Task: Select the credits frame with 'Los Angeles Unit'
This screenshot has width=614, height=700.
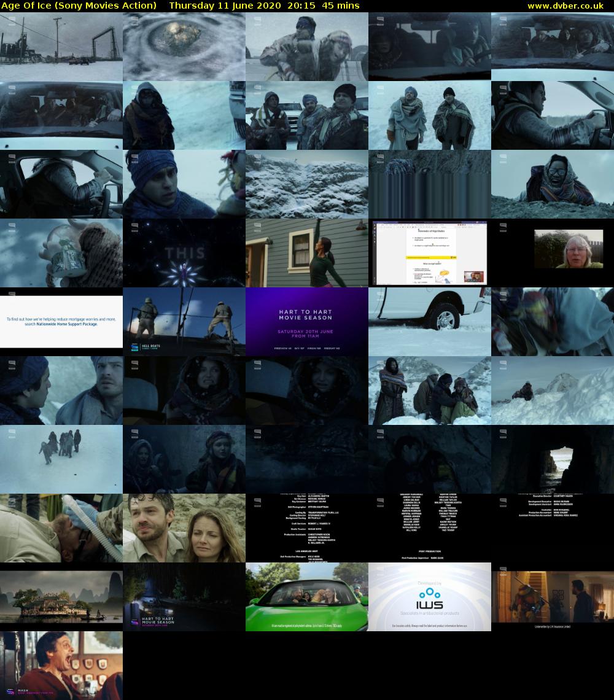Action: [x=307, y=527]
